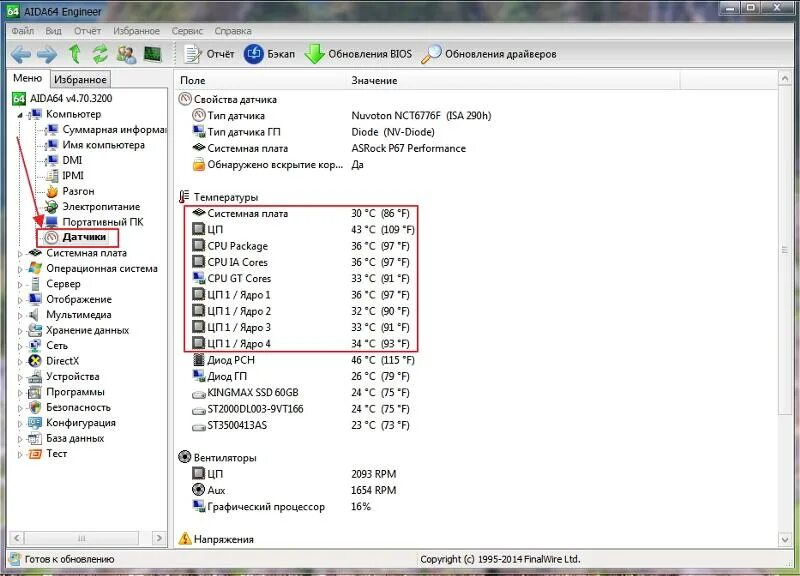
Task: Open Отчёт report button
Action: (x=209, y=54)
